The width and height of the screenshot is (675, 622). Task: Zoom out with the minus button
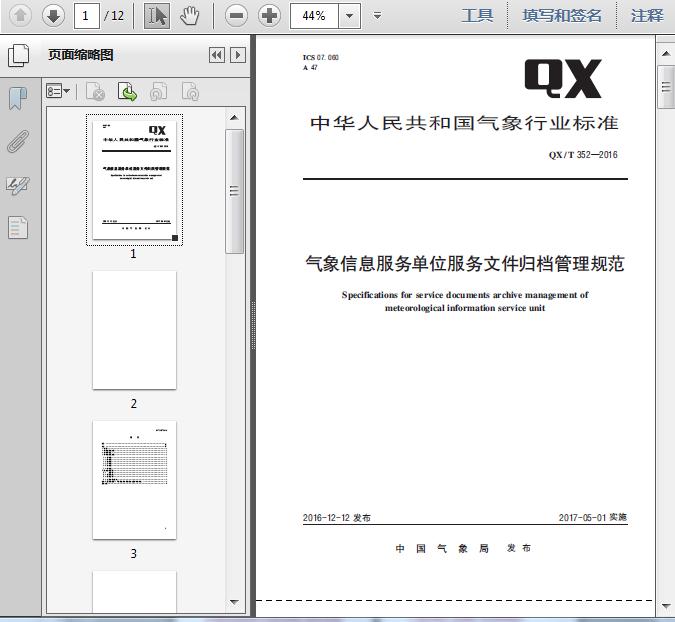click(x=236, y=16)
